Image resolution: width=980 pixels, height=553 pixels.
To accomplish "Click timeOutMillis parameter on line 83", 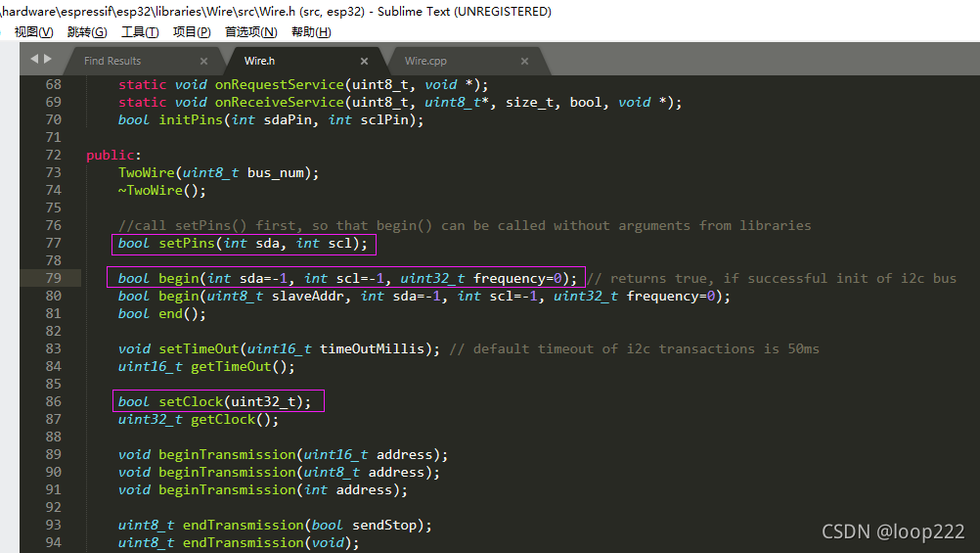I will [372, 348].
